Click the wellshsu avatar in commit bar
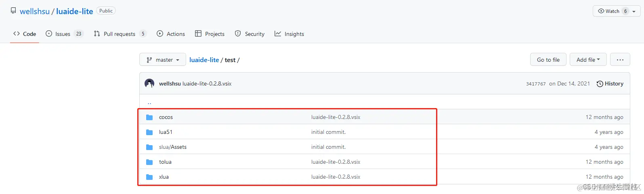This screenshot has height=194, width=644. point(149,83)
